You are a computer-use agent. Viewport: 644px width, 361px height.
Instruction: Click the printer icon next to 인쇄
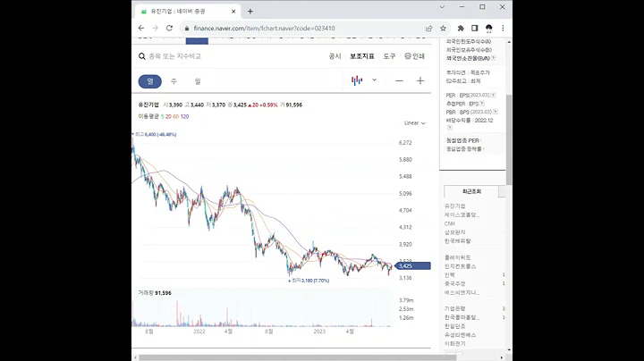[x=408, y=55]
